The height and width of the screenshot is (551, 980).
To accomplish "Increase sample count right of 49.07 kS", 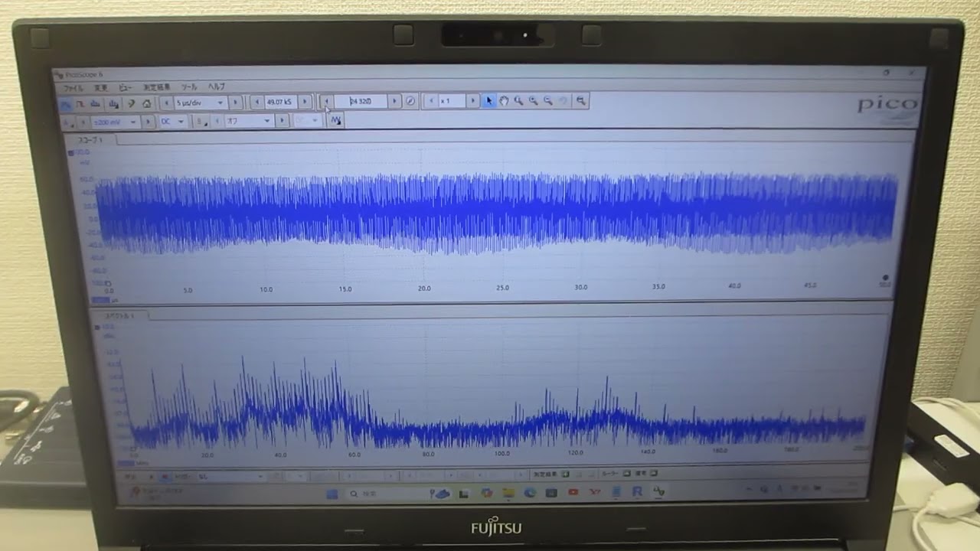I will pos(305,102).
